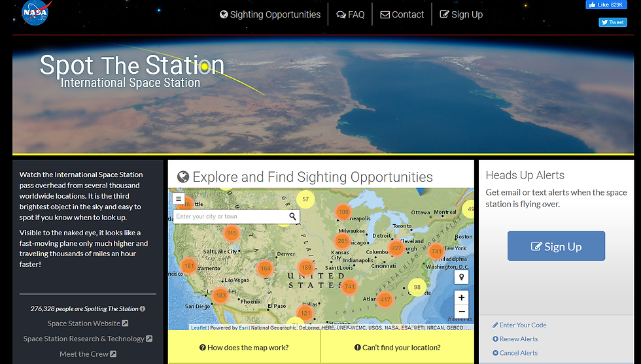Select the 417 cluster near Atlanta
Screen dimensions: 641x364
385,299
